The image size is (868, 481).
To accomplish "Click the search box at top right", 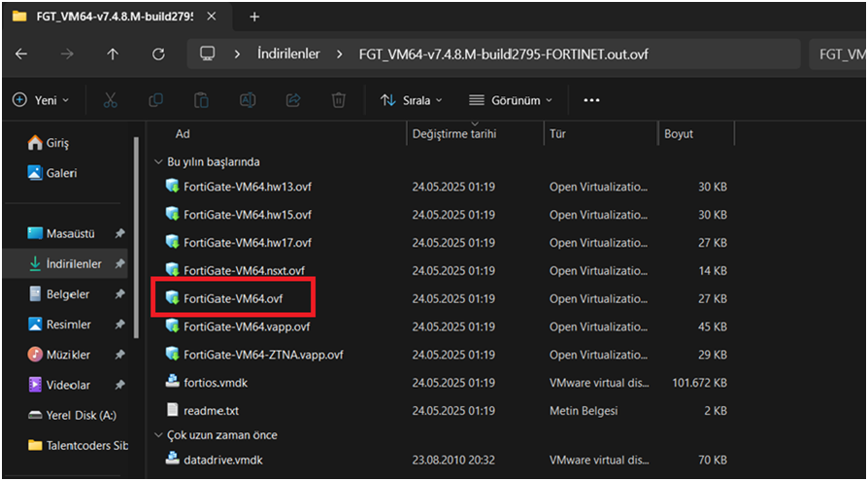I will (x=838, y=53).
